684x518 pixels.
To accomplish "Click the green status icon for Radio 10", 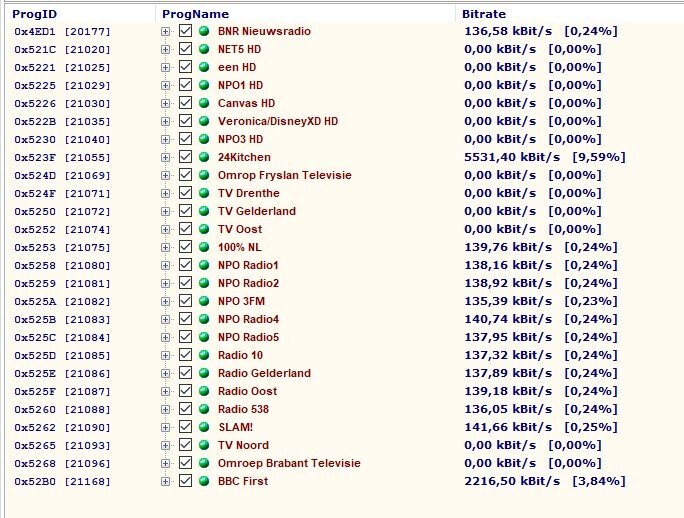I will pos(204,355).
